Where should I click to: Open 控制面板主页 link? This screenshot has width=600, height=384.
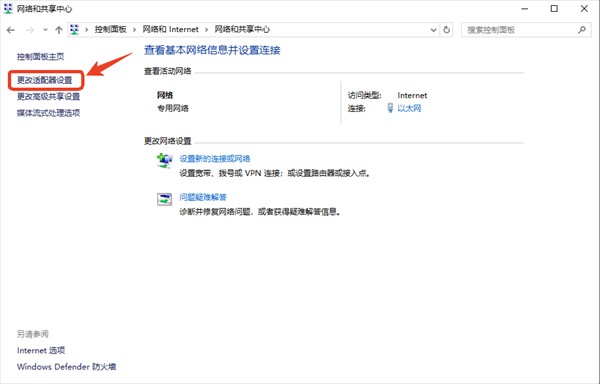coord(41,57)
